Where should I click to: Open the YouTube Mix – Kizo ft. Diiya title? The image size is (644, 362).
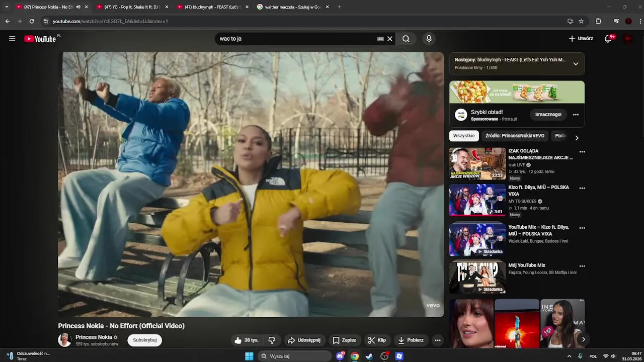tap(538, 231)
